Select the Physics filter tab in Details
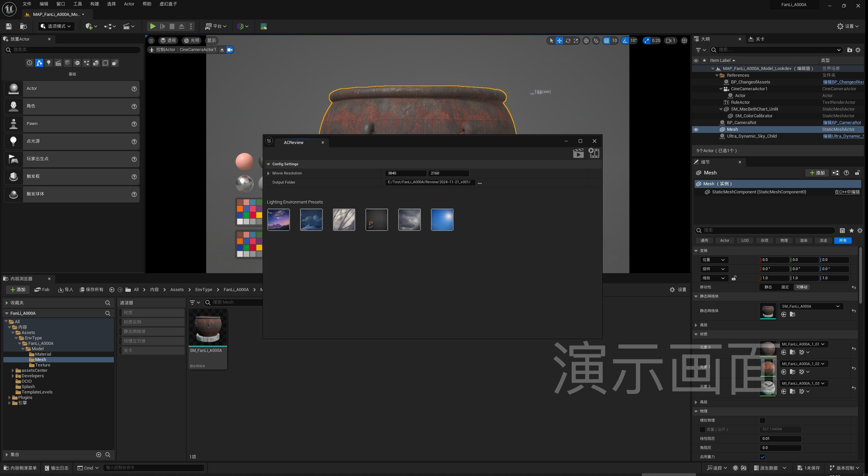Viewport: 868px width, 476px height. [784, 241]
